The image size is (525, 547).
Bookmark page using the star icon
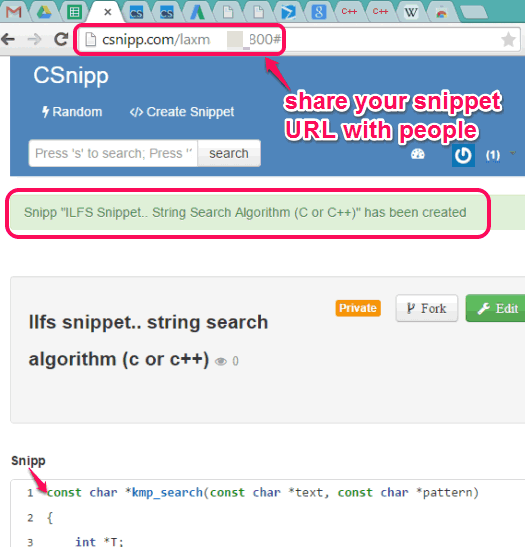click(x=508, y=39)
